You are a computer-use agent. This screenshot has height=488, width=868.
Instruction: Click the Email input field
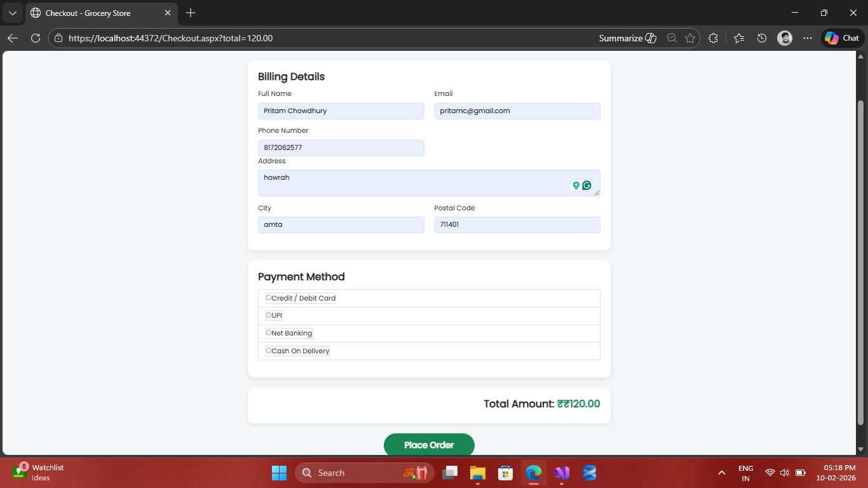coord(517,111)
